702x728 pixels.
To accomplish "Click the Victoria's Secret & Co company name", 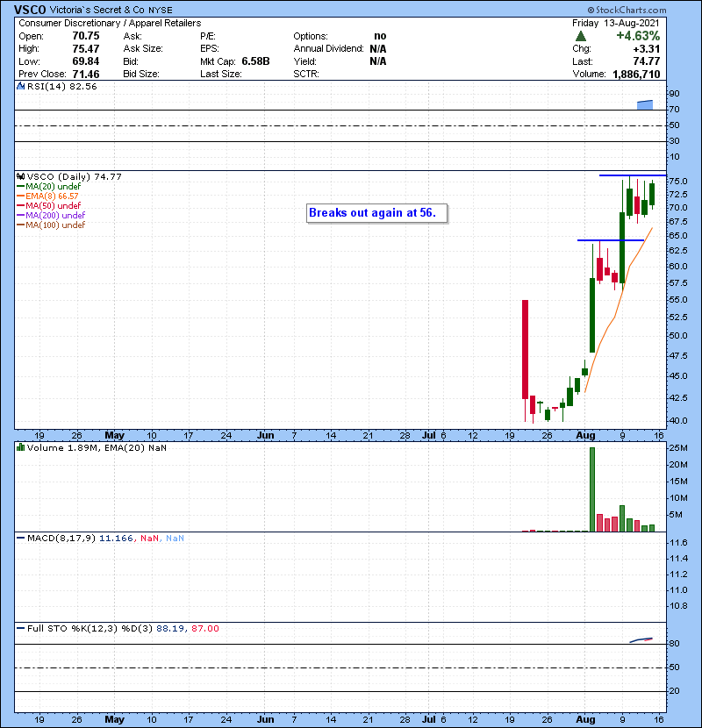I will [97, 10].
